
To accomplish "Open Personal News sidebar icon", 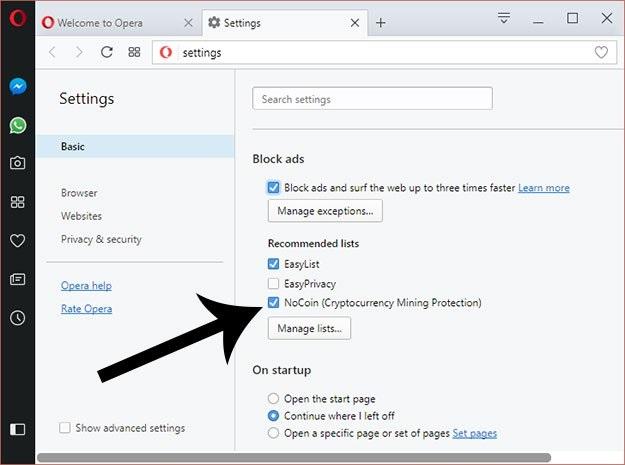I will coord(17,279).
